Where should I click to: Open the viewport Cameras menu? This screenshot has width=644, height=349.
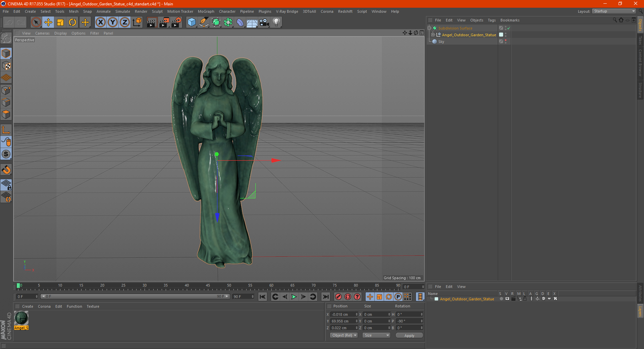coord(42,33)
